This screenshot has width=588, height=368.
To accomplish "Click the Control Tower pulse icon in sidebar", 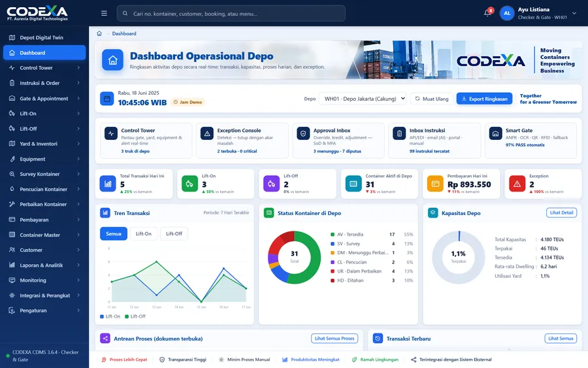I will (x=12, y=68).
